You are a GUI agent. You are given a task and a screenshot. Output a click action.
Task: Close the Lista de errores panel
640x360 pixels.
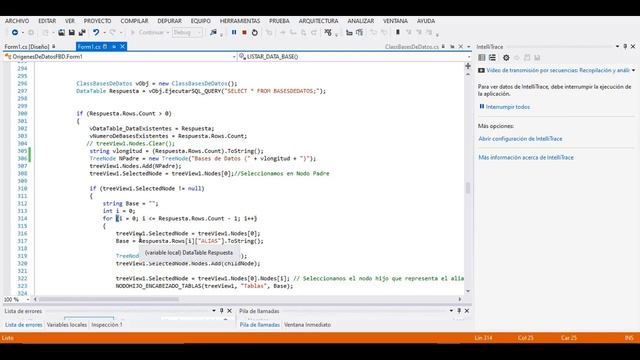[229, 311]
